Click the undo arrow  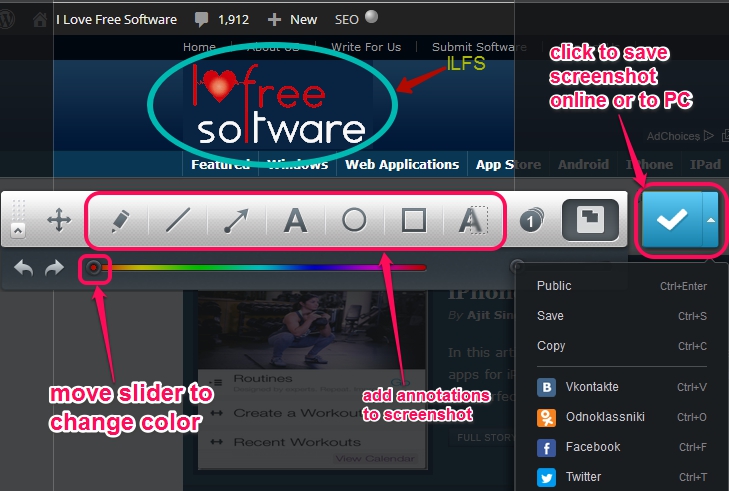[x=23, y=268]
